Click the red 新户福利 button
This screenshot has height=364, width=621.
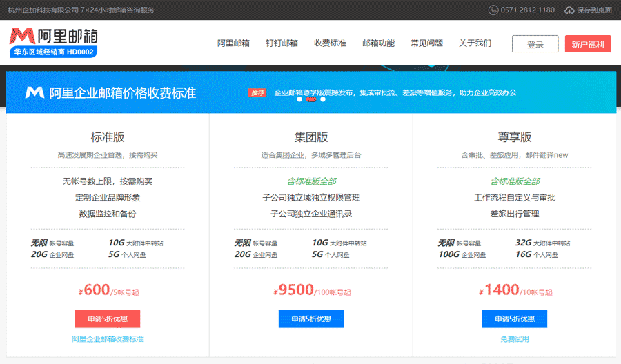coord(588,44)
